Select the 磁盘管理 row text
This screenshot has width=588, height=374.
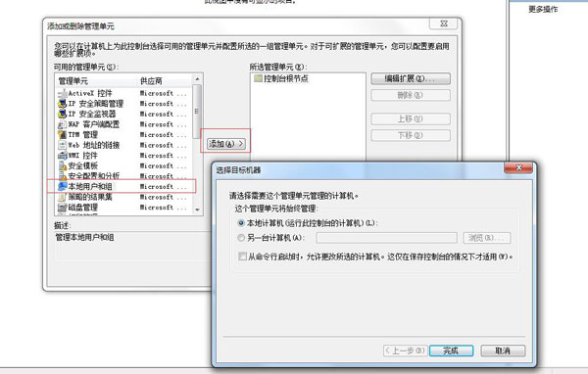click(x=83, y=208)
